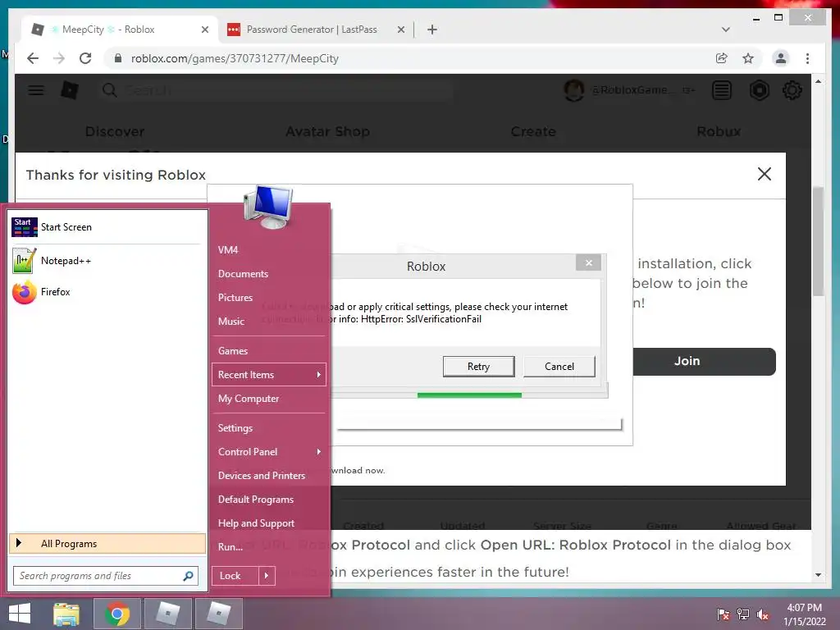Image resolution: width=840 pixels, height=630 pixels.
Task: Select second Roblox taskbar icon
Action: tap(219, 614)
